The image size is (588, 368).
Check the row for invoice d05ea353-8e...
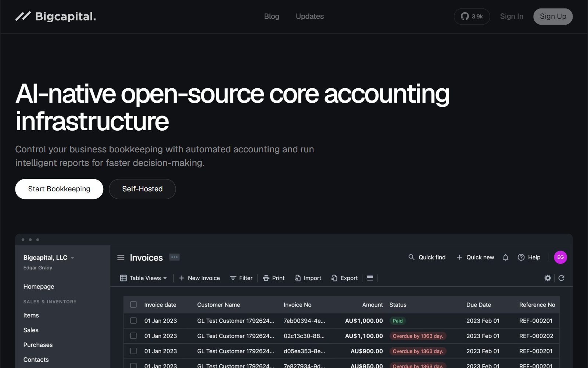[x=133, y=351]
